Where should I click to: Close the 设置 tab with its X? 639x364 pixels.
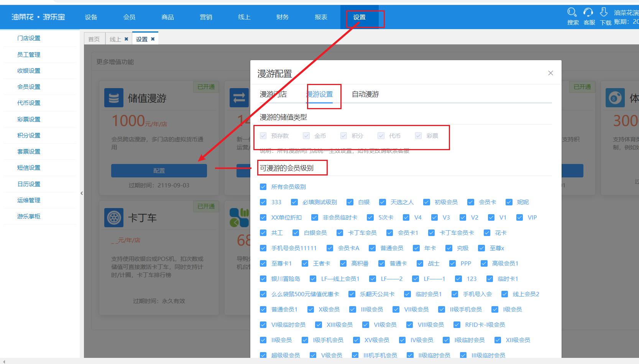click(x=153, y=39)
